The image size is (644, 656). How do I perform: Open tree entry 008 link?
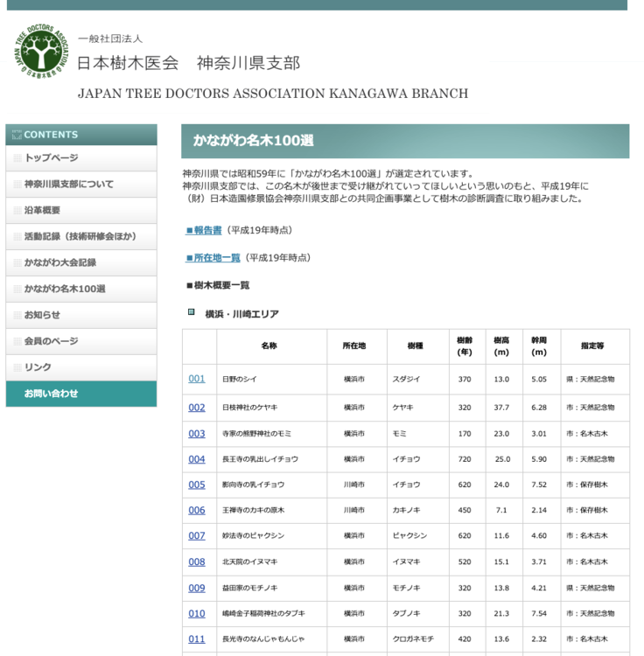click(x=197, y=562)
